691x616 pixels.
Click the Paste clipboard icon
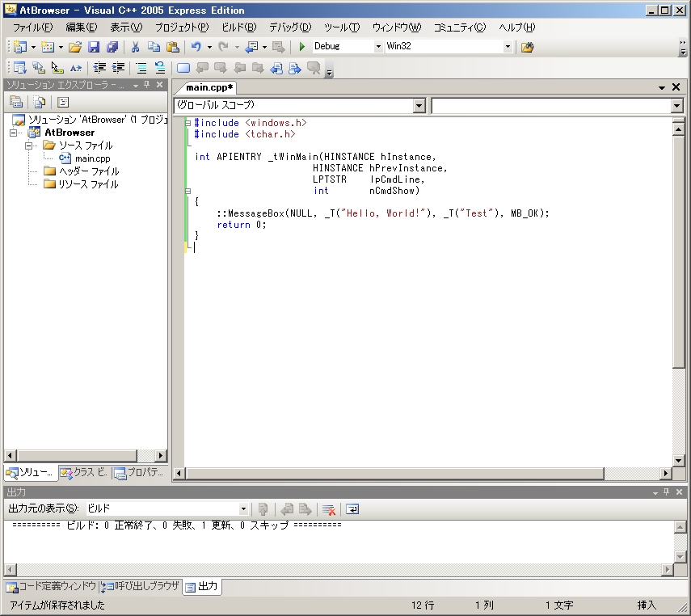[x=173, y=46]
